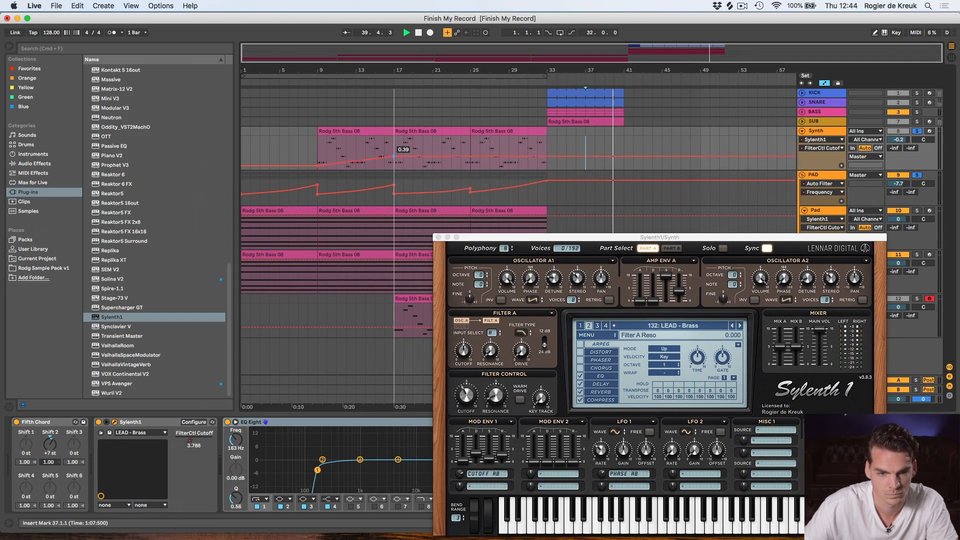Start playback with the green Play button

pyautogui.click(x=406, y=32)
